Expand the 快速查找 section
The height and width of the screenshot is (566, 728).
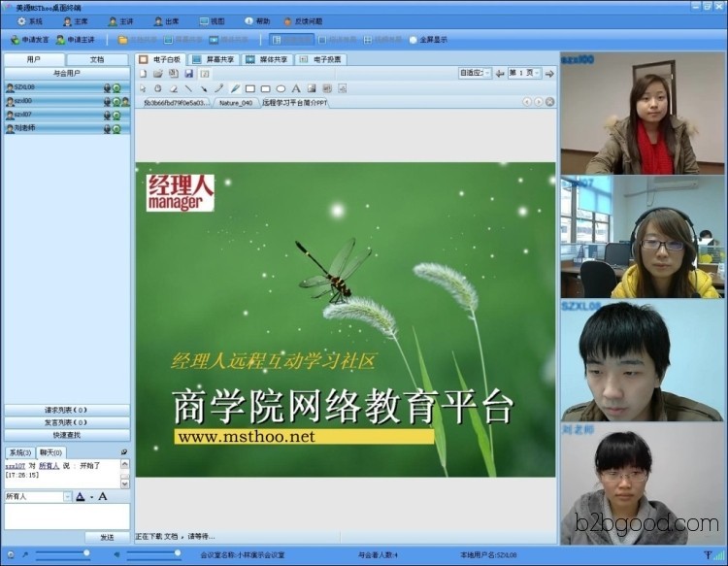coord(67,435)
